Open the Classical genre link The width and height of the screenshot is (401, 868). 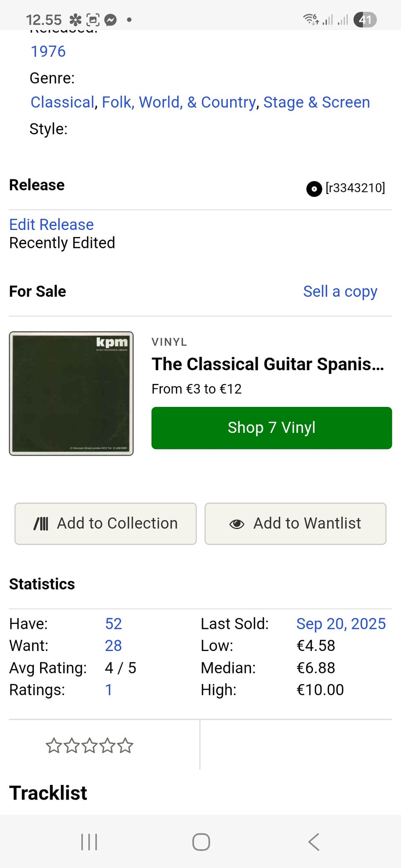pos(63,102)
